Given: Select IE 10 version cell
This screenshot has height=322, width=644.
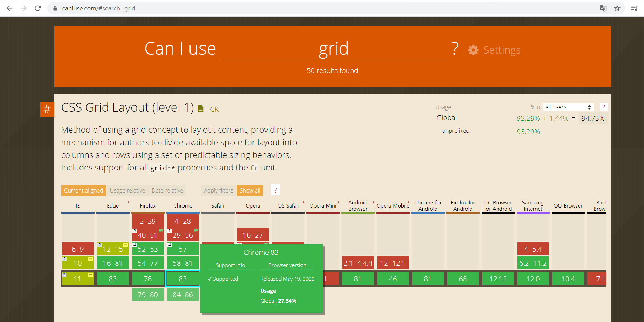Looking at the screenshot, I should tap(78, 263).
